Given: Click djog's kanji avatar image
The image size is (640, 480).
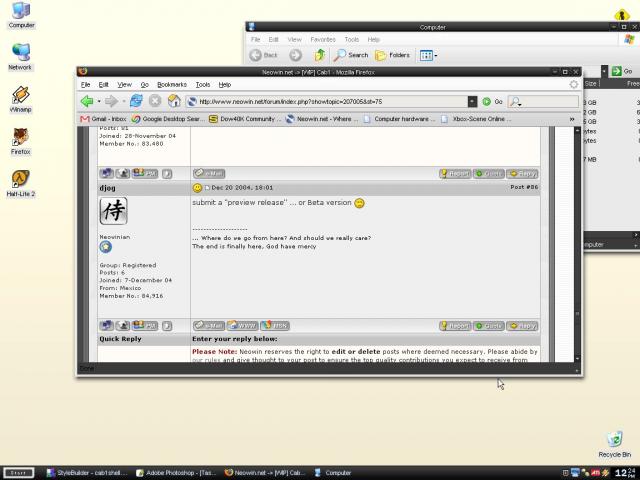Looking at the screenshot, I should [113, 211].
